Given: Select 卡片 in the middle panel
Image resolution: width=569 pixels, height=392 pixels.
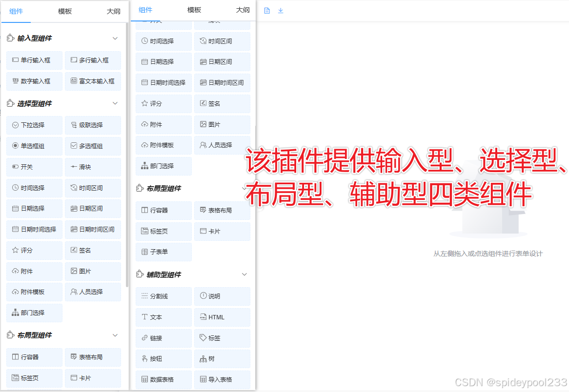Looking at the screenshot, I should 222,232.
